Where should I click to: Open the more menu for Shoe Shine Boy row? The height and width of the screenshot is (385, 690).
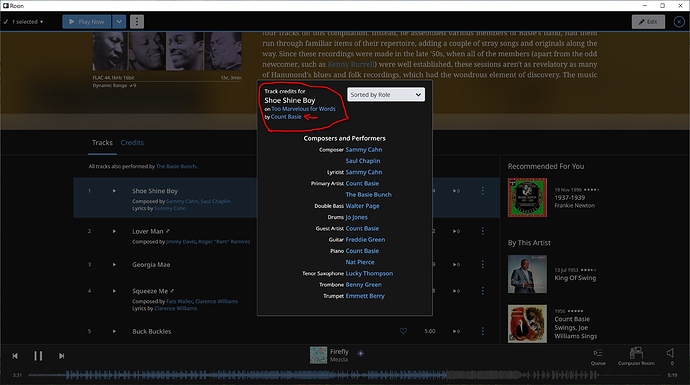[x=483, y=191]
